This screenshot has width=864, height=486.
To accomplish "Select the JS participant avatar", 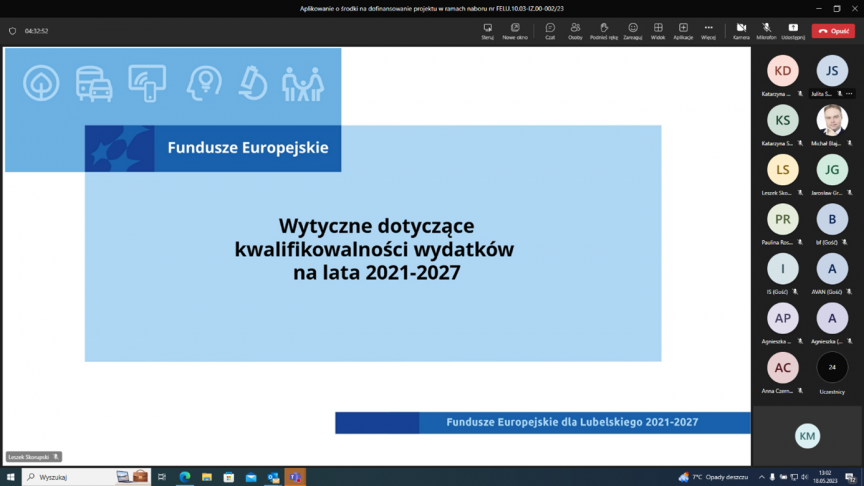I will [x=832, y=71].
